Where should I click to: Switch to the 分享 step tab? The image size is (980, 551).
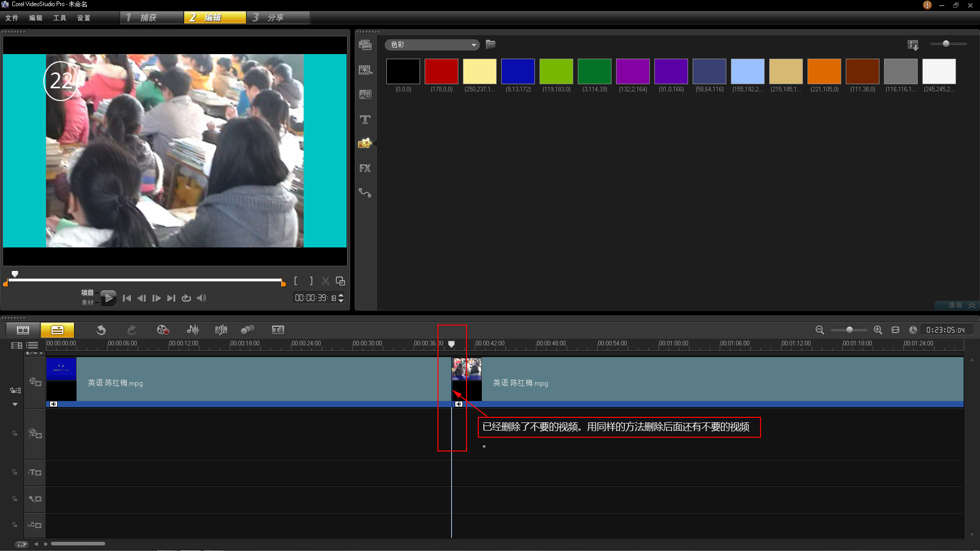[x=276, y=18]
